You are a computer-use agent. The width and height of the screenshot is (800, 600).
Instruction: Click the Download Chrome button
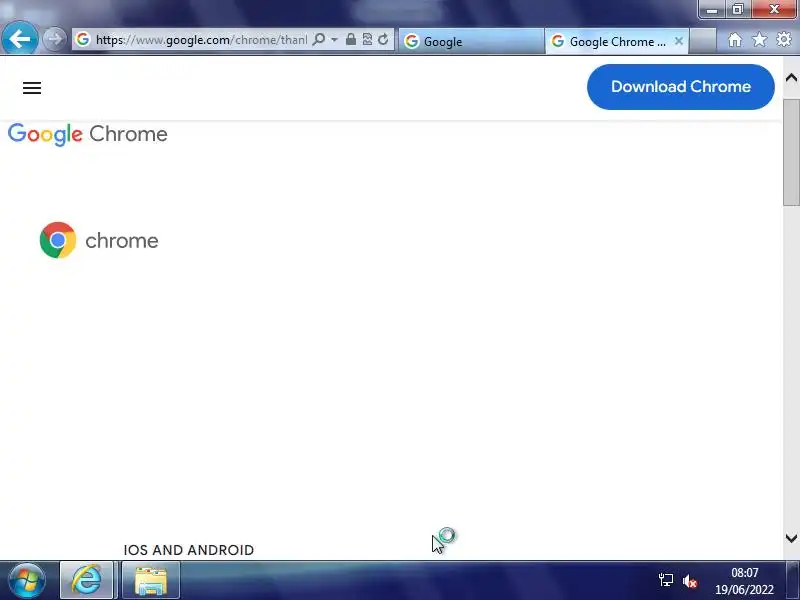point(681,87)
